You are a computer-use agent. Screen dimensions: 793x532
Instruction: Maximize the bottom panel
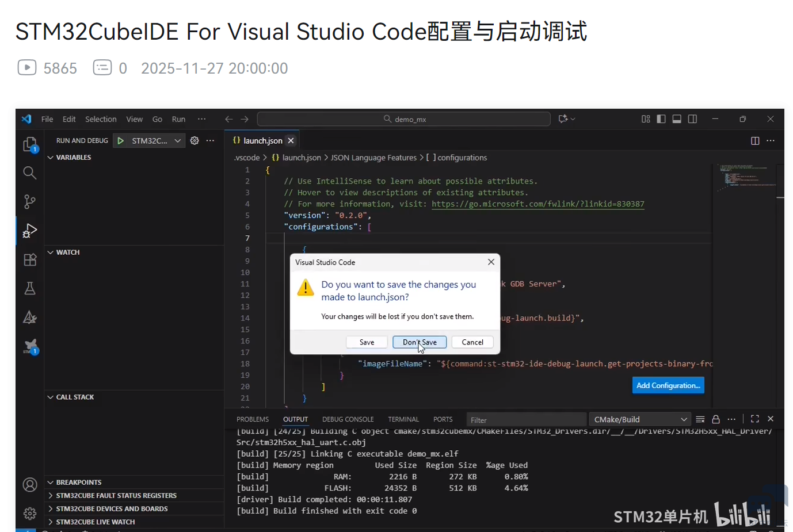755,419
